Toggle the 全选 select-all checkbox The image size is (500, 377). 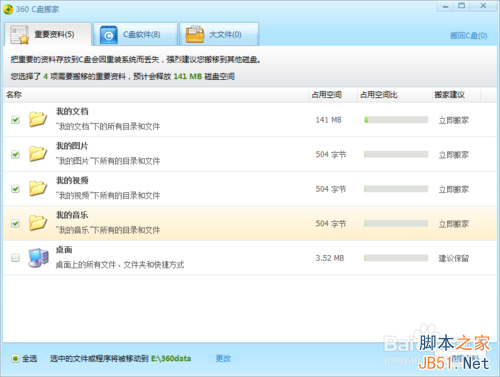(x=15, y=359)
